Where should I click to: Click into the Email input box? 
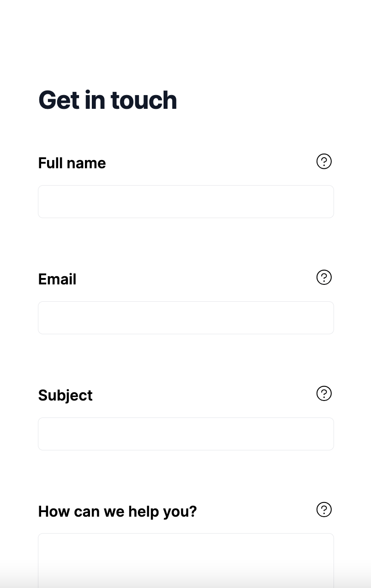pyautogui.click(x=186, y=318)
